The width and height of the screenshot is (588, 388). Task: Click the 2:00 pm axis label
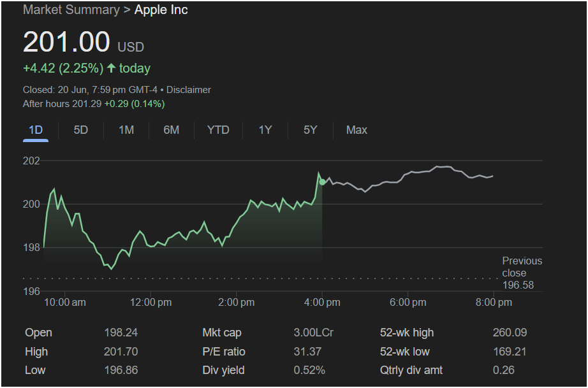(236, 302)
